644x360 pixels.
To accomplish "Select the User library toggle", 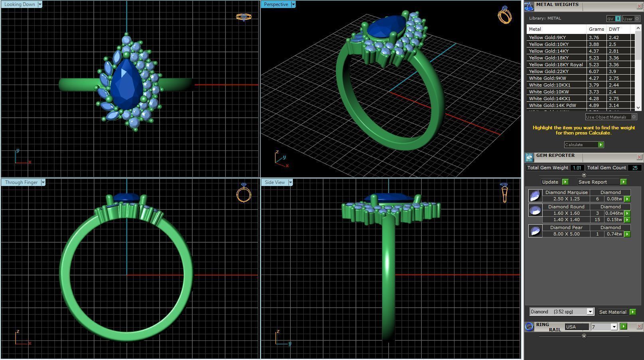I will 631,19.
